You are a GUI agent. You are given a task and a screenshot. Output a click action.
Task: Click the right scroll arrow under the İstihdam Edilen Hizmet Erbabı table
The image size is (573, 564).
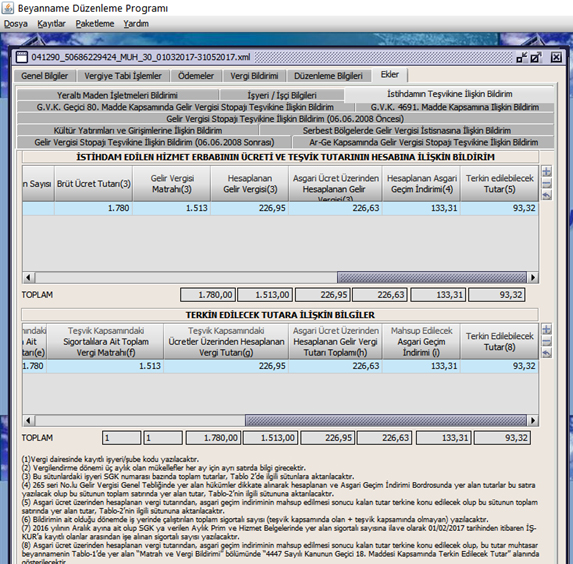(532, 277)
